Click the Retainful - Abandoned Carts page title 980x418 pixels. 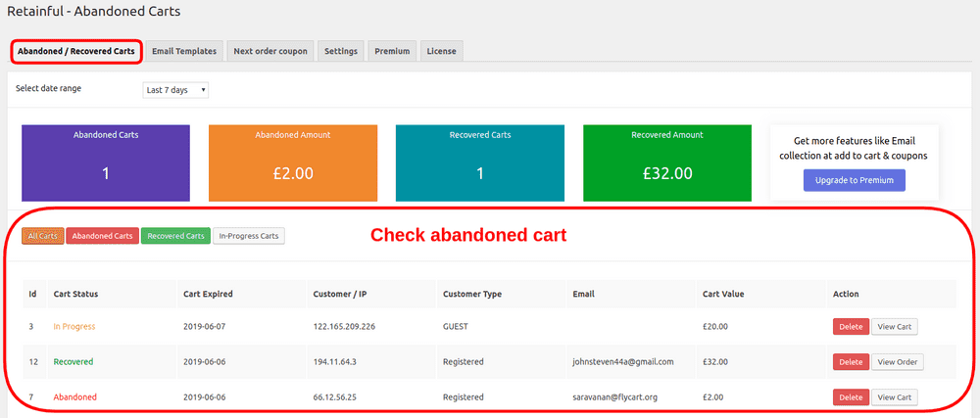click(x=94, y=11)
